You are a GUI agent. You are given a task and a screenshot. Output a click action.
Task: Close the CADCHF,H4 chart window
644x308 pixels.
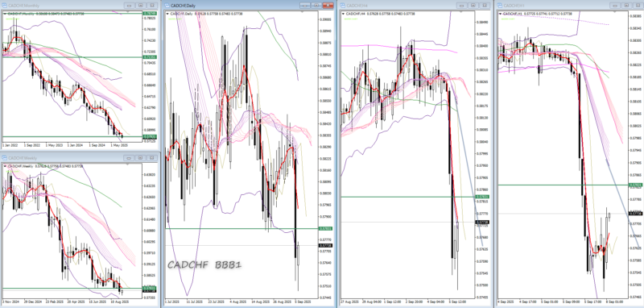pos(485,6)
